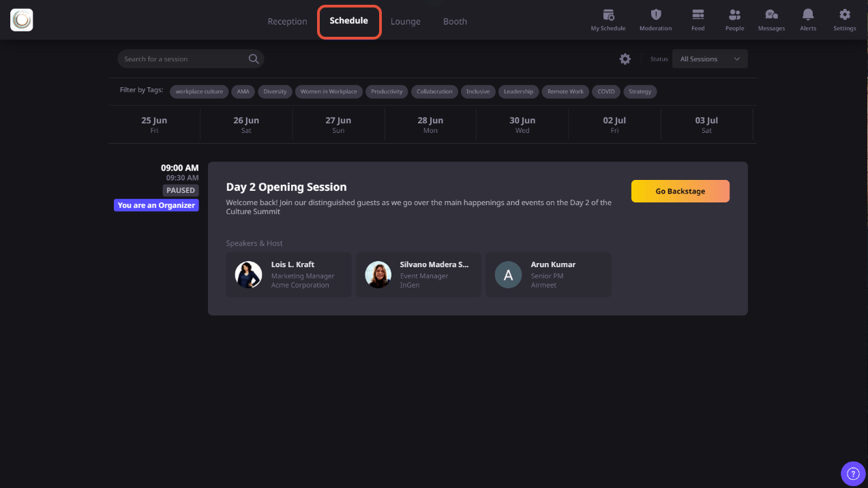The image size is (868, 488).
Task: Open the Messages icon
Action: coord(771,14)
